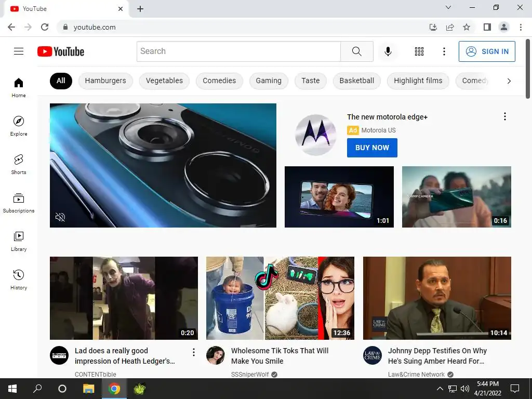This screenshot has height=399, width=532.
Task: Click SSSniperWolf channel avatar
Action: pos(216,355)
